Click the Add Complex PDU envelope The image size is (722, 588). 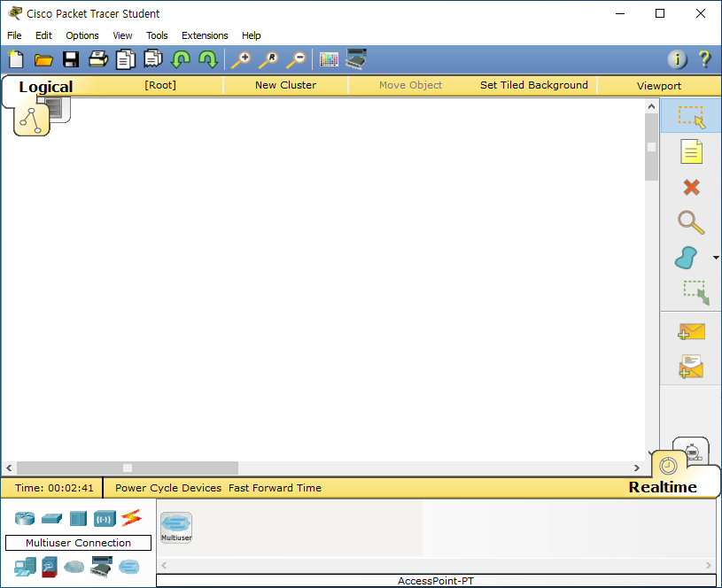coord(691,367)
